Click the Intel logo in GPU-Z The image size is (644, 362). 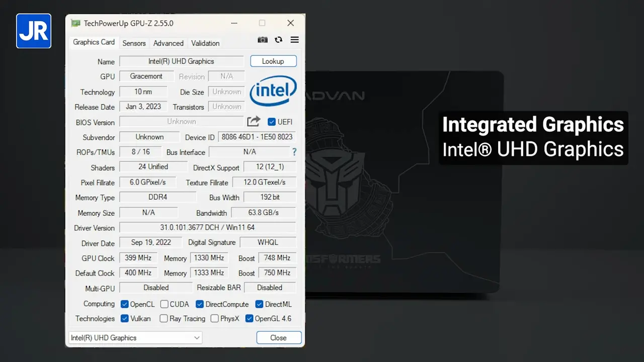[x=273, y=91]
